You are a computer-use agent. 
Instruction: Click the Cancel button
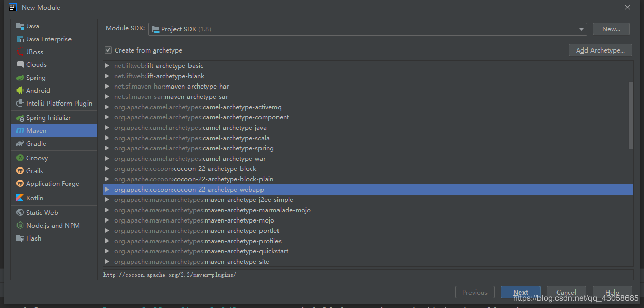click(x=566, y=292)
